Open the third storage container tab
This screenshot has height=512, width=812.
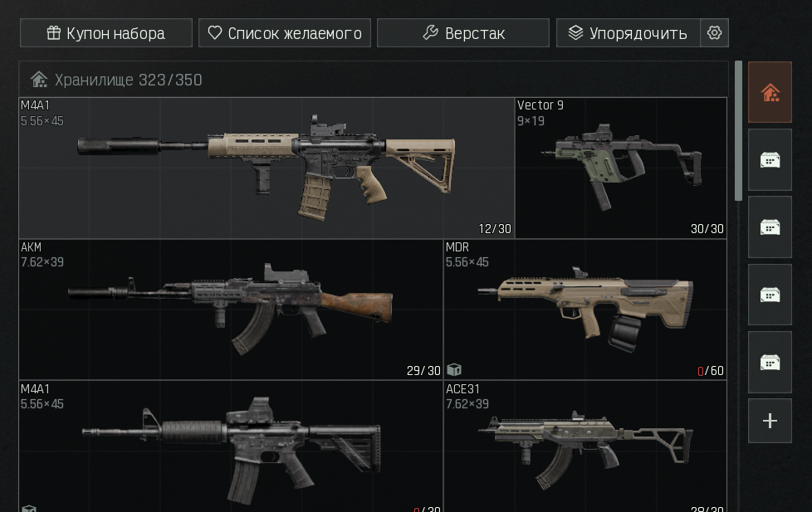770,295
